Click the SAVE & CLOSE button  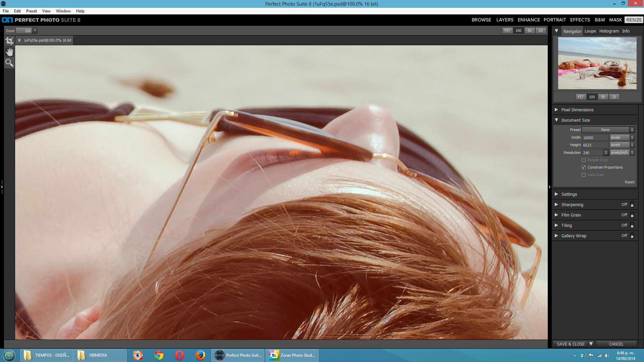coord(571,344)
